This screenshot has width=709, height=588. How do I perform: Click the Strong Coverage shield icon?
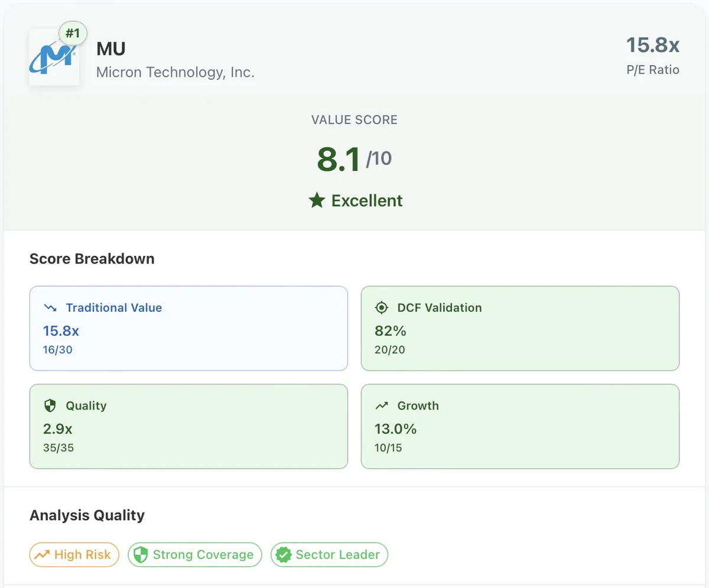click(x=141, y=555)
